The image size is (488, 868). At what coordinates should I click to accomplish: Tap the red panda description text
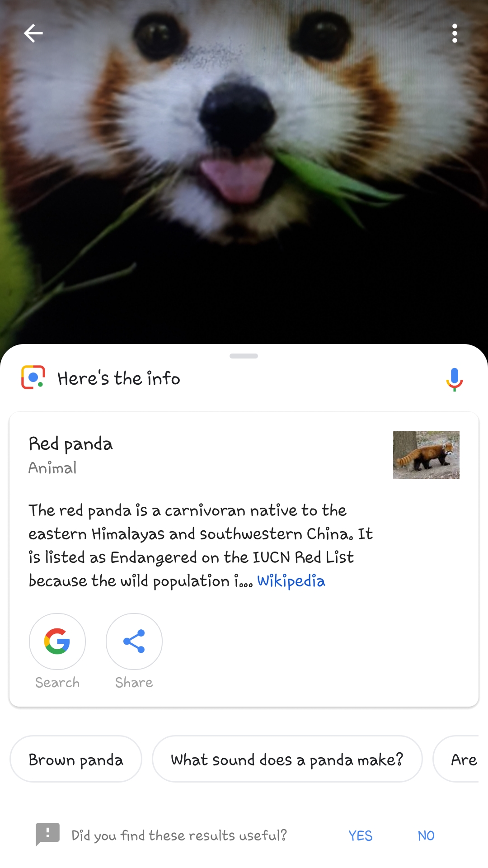click(x=201, y=546)
